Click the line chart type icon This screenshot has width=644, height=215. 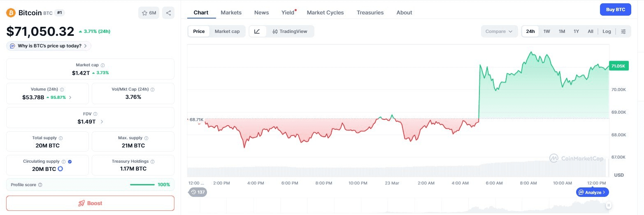click(257, 31)
